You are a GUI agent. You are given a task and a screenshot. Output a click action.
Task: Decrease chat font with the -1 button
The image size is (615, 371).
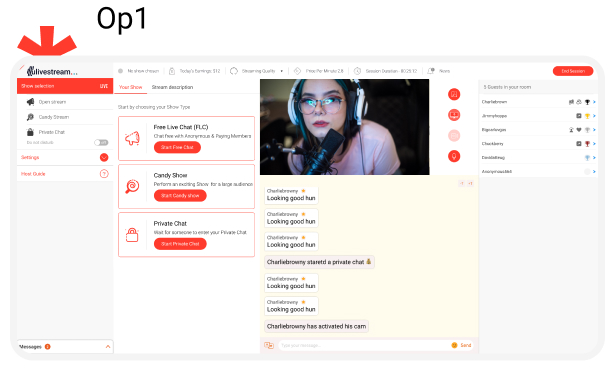click(462, 184)
